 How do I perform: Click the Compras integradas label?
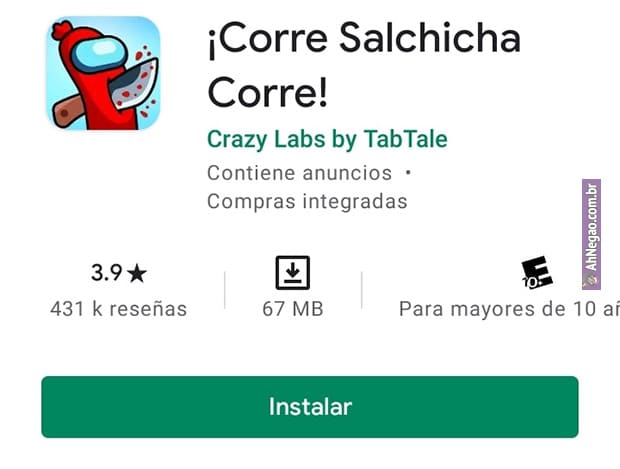point(307,201)
